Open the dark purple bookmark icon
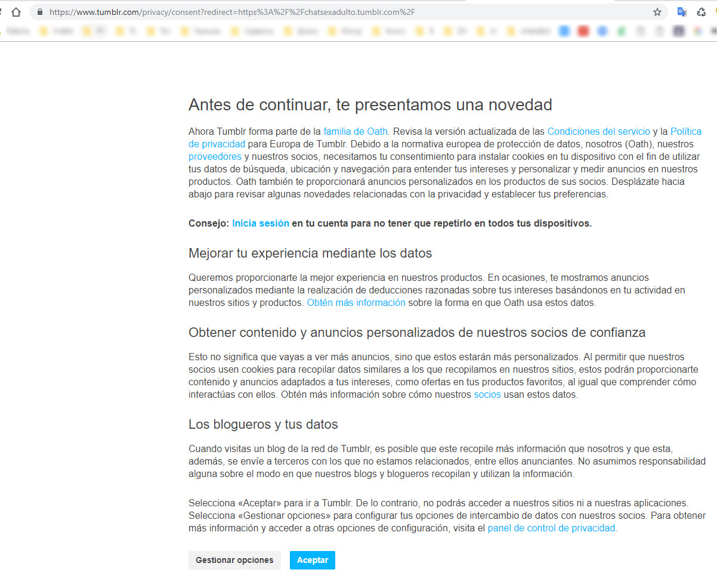This screenshot has height=588, width=717. click(678, 32)
